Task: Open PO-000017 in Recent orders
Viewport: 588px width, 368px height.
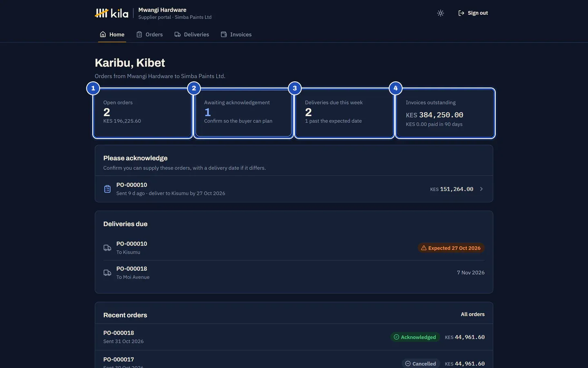Action: pyautogui.click(x=294, y=359)
